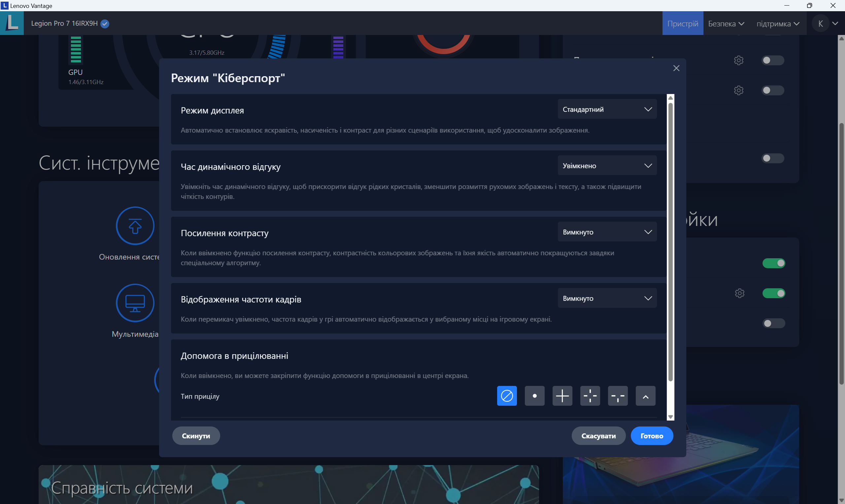The height and width of the screenshot is (504, 845).
Task: Pick the four-dash gap crosshair icon
Action: point(590,396)
